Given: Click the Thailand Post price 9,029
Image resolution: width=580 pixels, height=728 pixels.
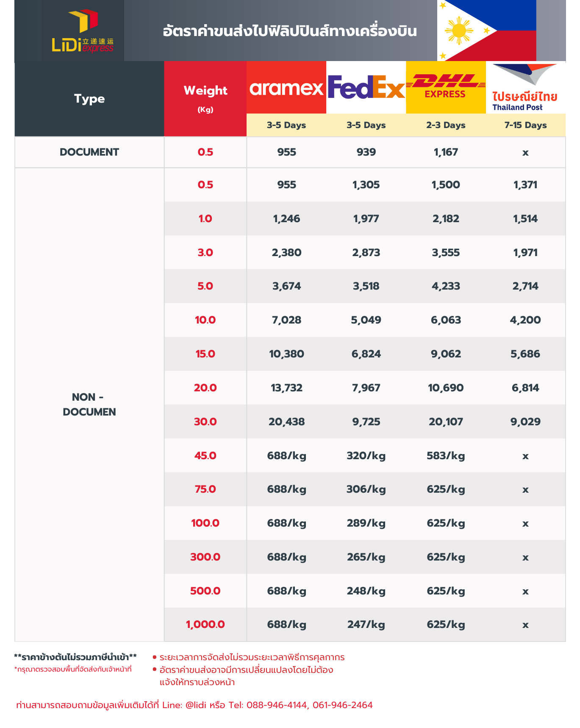Looking at the screenshot, I should click(x=525, y=422).
